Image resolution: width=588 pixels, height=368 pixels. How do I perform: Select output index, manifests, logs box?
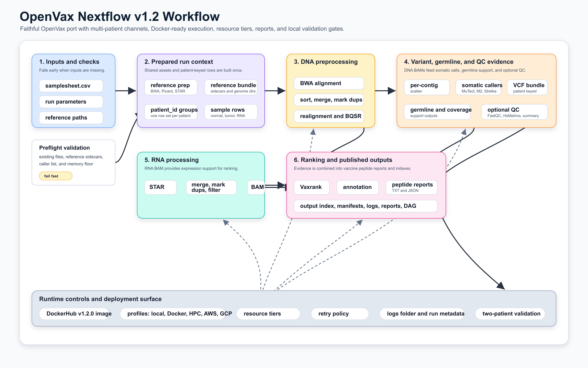coord(366,206)
